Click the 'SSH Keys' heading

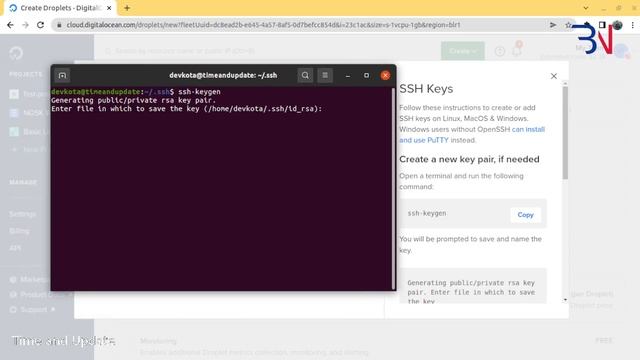pyautogui.click(x=426, y=89)
